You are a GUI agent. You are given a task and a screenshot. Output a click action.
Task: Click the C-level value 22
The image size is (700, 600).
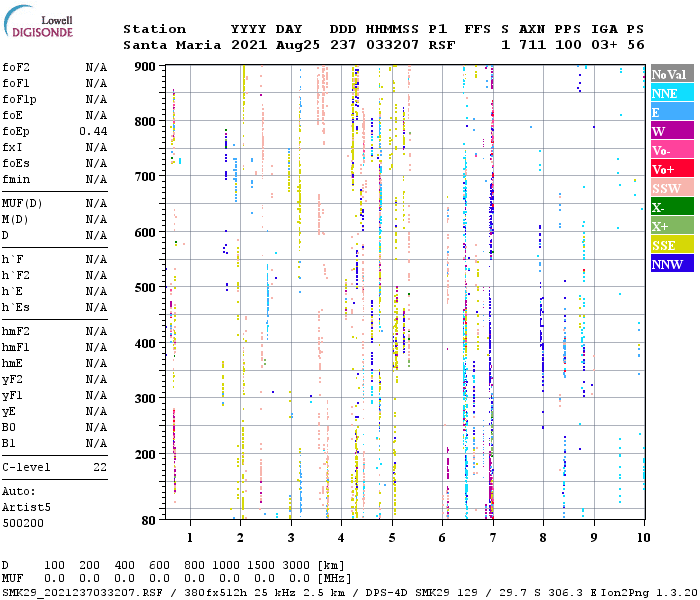(100, 467)
